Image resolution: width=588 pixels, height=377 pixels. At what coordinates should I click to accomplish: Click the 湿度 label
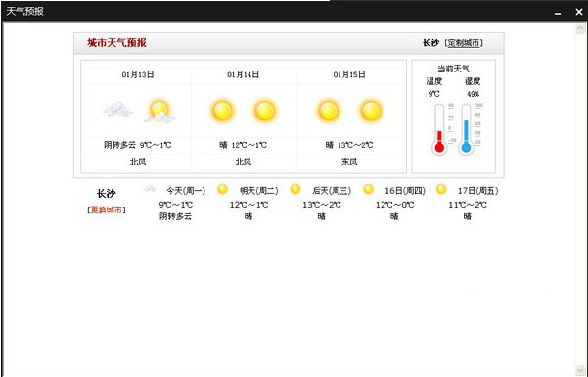point(473,81)
